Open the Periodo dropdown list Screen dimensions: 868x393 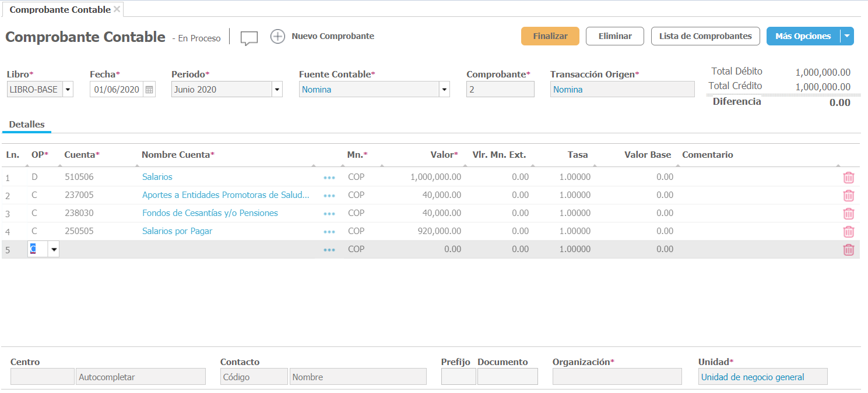coord(277,90)
